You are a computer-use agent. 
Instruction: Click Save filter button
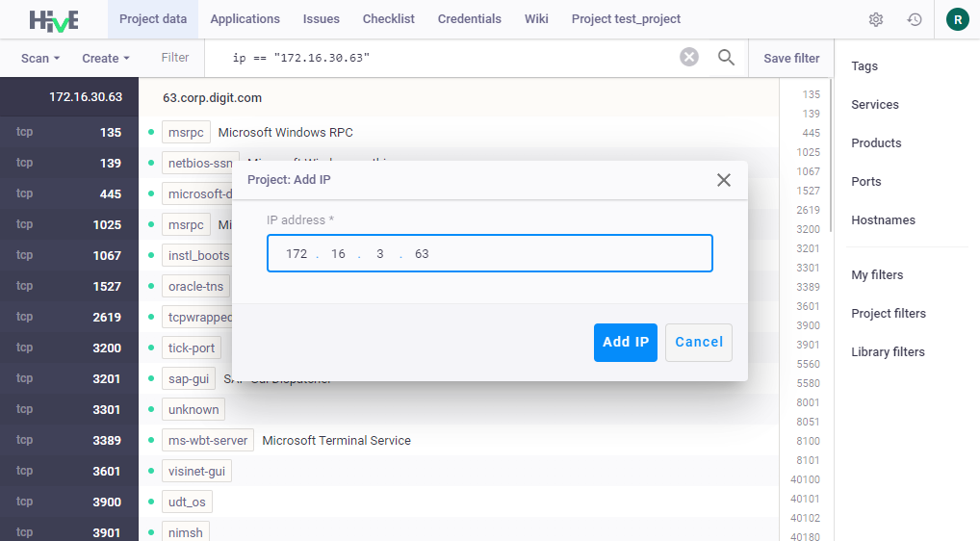click(x=791, y=58)
